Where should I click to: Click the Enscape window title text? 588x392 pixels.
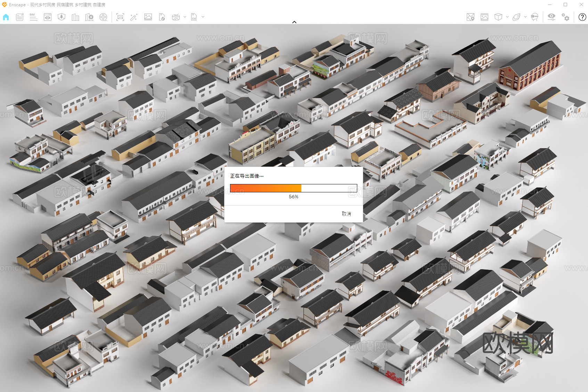57,5
